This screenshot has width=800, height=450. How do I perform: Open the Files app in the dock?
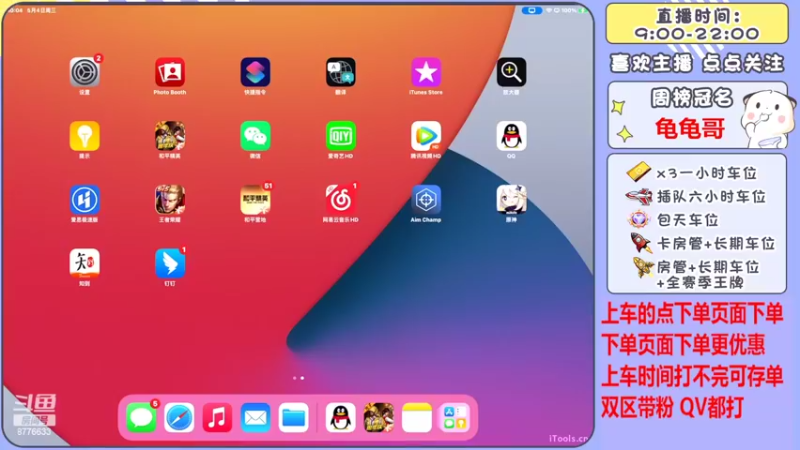(x=293, y=417)
